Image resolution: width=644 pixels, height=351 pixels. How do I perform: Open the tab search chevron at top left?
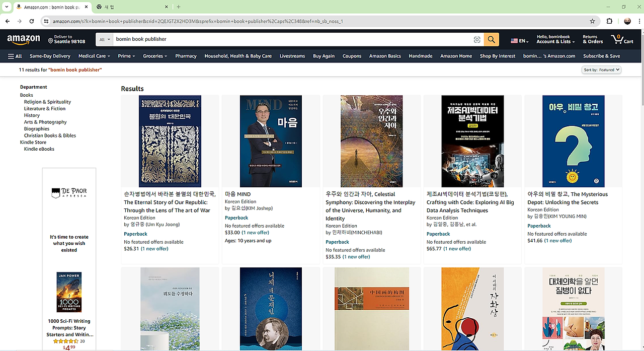tap(6, 7)
